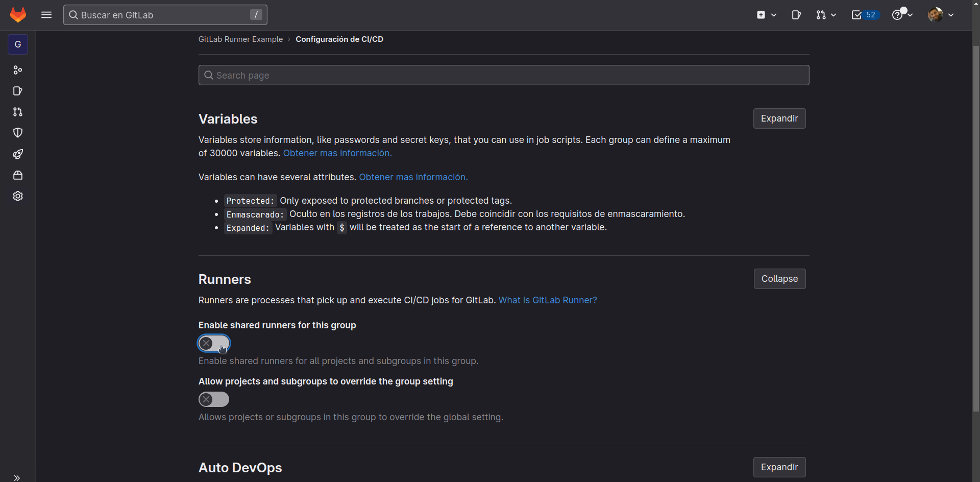Expand the sidebar with double chevron
This screenshot has height=482, width=980.
tap(17, 478)
